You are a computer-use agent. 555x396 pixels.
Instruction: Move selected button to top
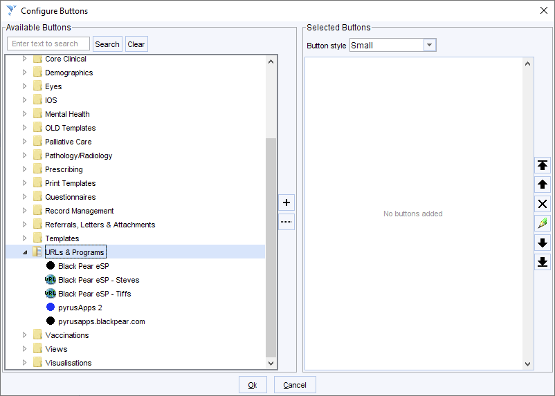[542, 165]
